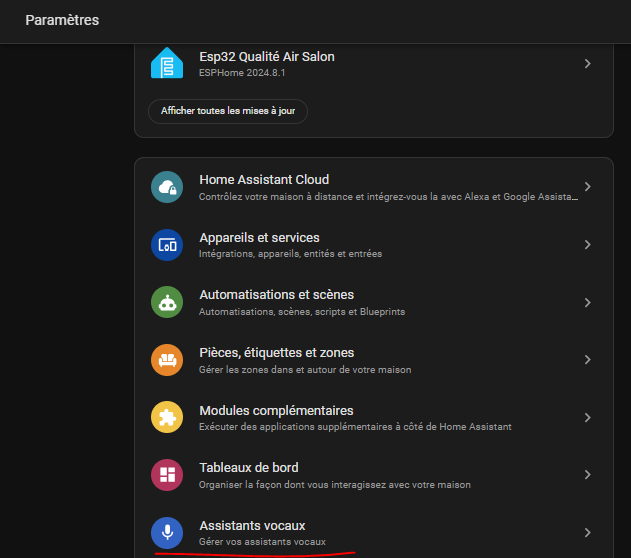This screenshot has width=631, height=558.
Task: Click the Appareils et services devices icon
Action: (x=167, y=245)
